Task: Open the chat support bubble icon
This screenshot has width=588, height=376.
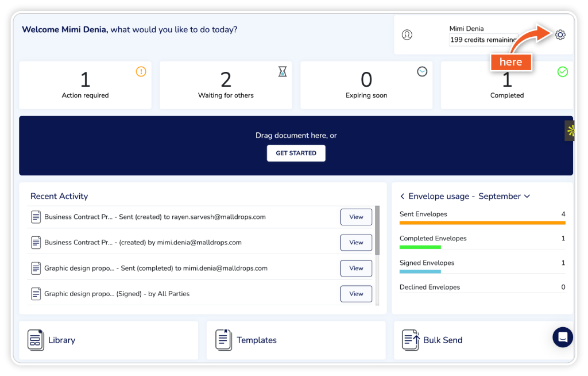Action: coord(562,337)
